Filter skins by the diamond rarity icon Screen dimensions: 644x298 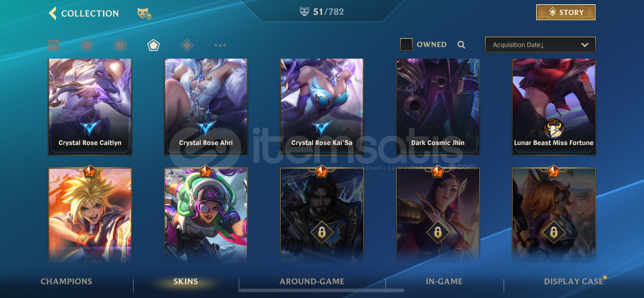(x=187, y=45)
